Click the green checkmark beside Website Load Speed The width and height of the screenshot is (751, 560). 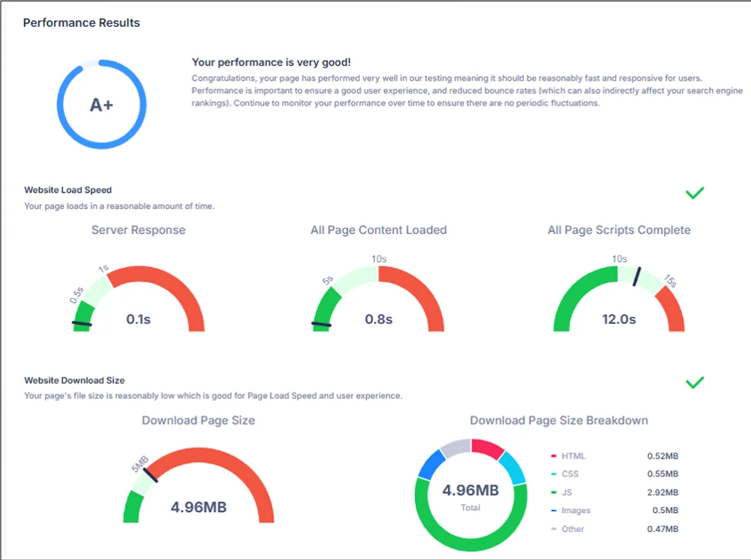[694, 193]
